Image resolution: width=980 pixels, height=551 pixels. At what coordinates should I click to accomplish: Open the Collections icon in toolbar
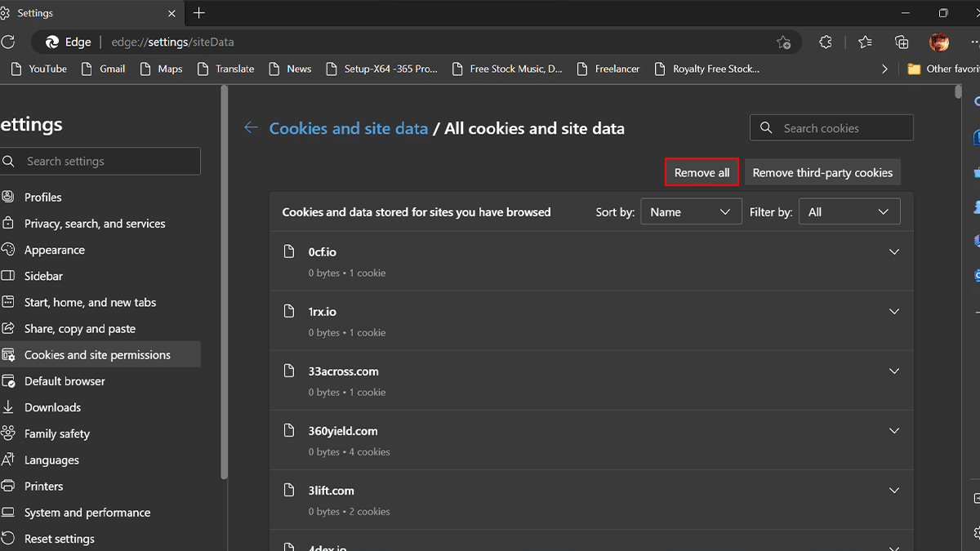click(x=902, y=42)
